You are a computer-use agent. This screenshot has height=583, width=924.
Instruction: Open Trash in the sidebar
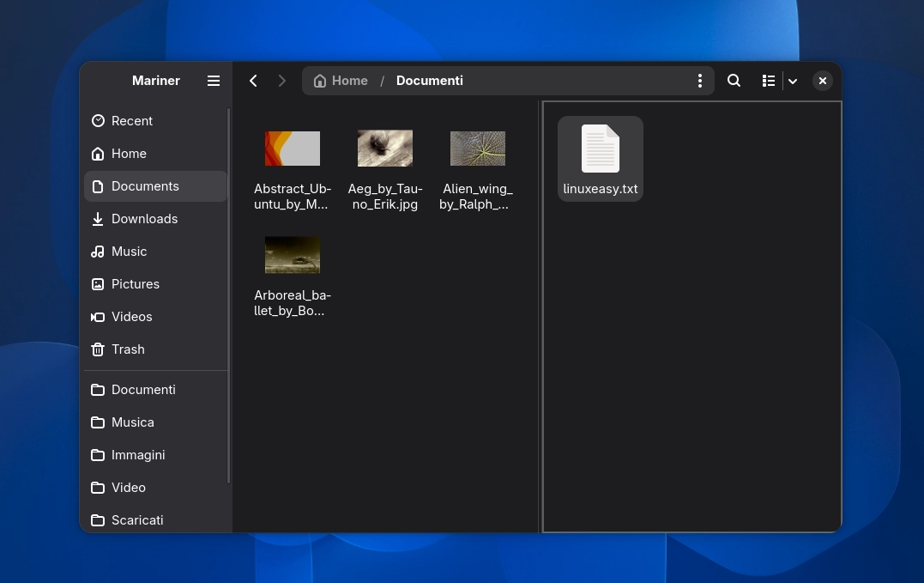tap(155, 349)
